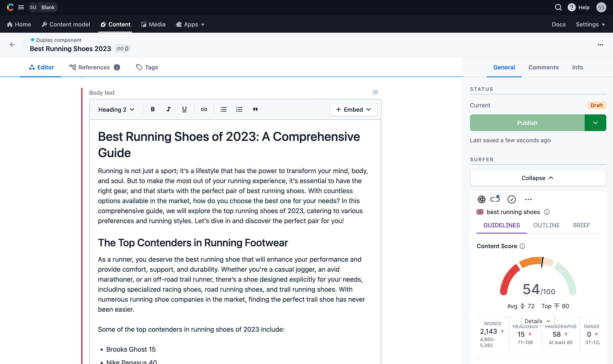Click the green Publish button

click(527, 123)
